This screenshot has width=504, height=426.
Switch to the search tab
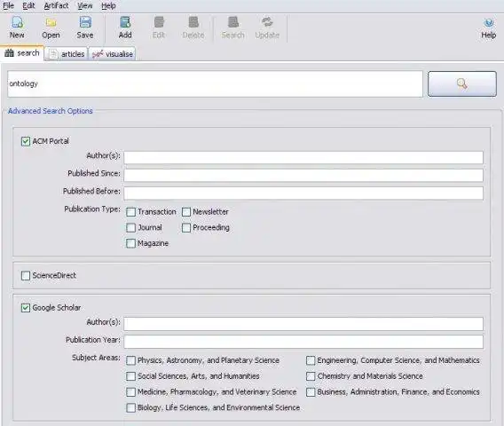click(22, 53)
